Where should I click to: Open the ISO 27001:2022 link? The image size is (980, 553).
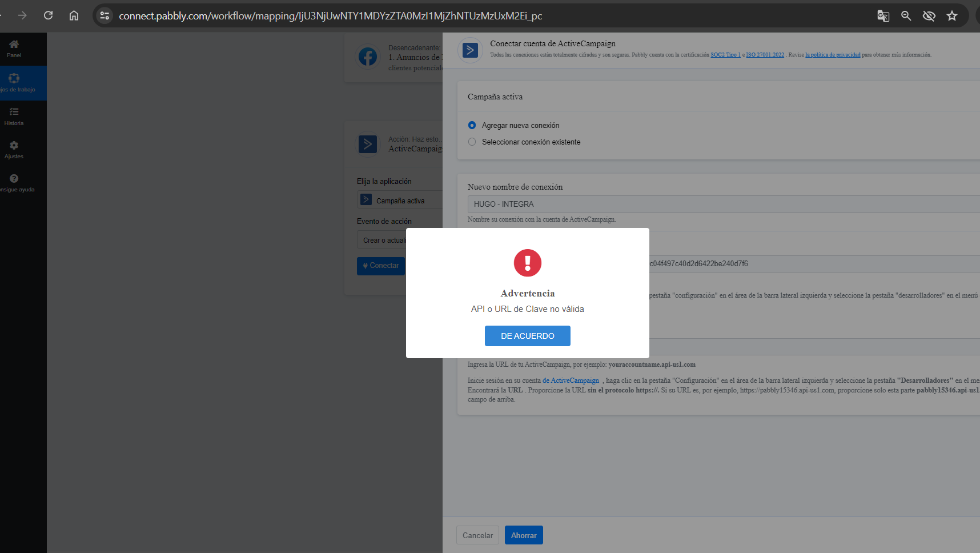765,55
